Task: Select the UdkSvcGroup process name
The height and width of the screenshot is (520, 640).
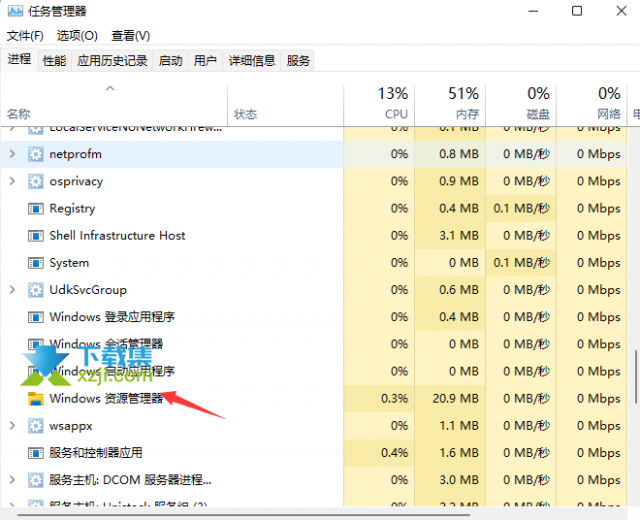Action: (88, 290)
